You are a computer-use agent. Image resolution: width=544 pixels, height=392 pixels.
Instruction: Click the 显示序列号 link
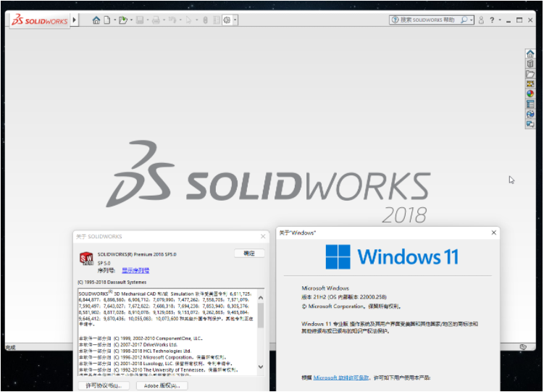tap(135, 270)
